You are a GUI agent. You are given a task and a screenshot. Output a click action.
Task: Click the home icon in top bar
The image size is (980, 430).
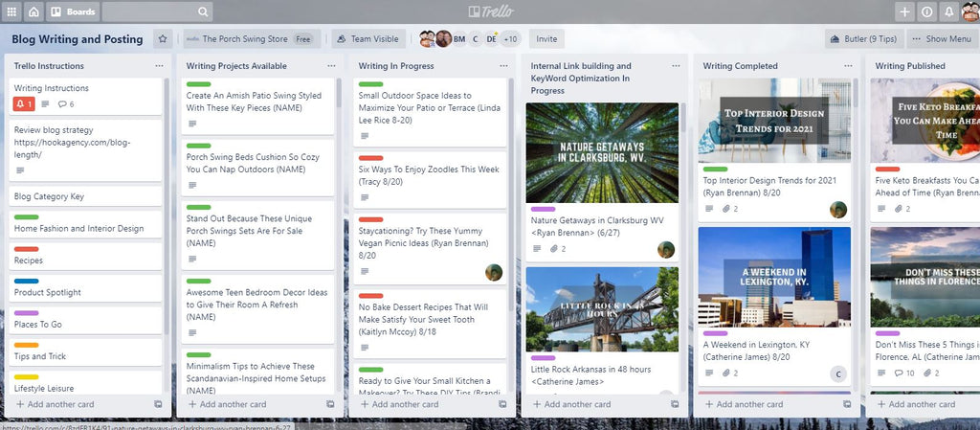coord(33,11)
